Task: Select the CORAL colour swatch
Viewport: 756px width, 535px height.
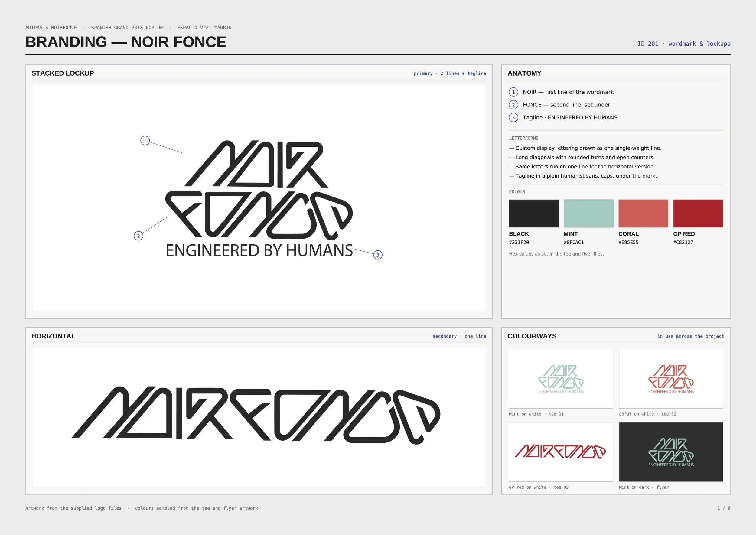Action: coord(643,213)
